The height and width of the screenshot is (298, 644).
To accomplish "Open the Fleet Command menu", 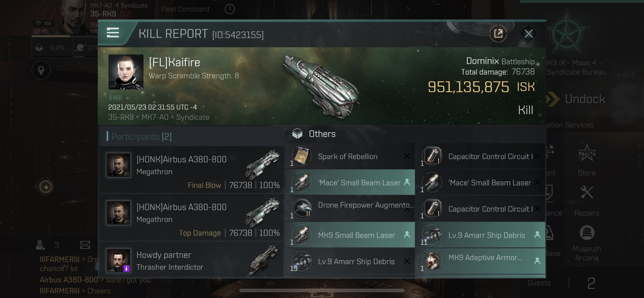I will pyautogui.click(x=185, y=9).
